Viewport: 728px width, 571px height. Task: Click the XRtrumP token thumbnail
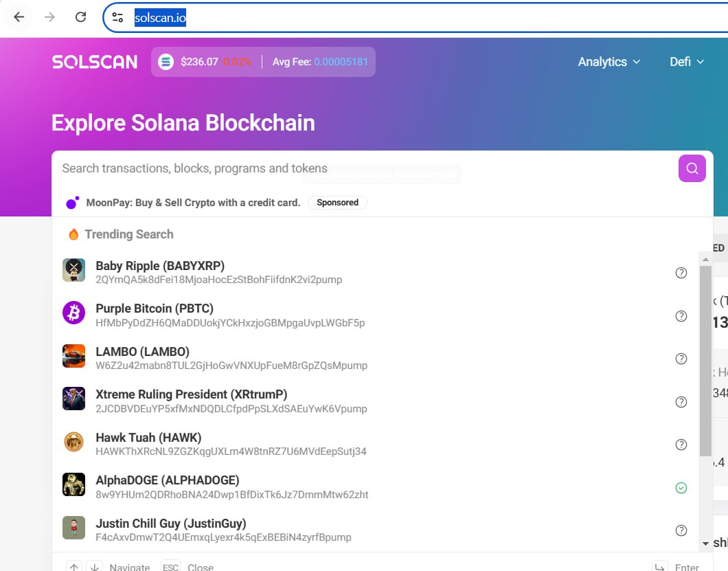(x=73, y=399)
